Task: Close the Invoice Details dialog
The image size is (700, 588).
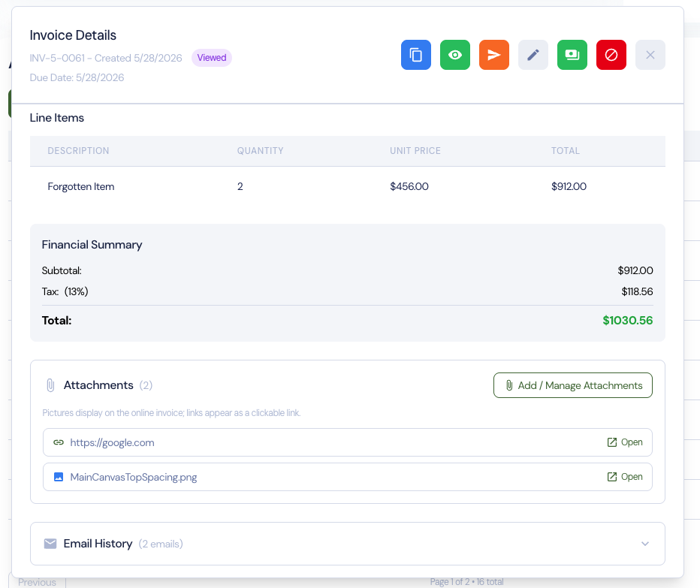Action: [650, 55]
